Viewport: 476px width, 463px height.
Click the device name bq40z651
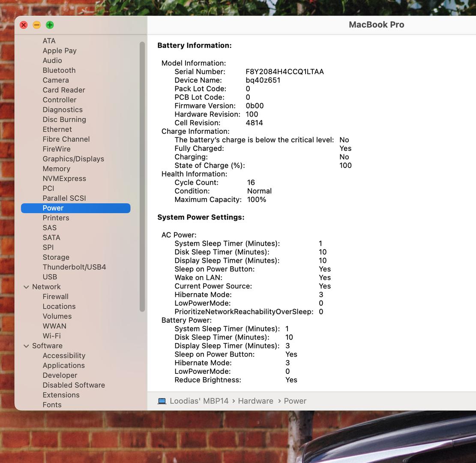pos(263,80)
